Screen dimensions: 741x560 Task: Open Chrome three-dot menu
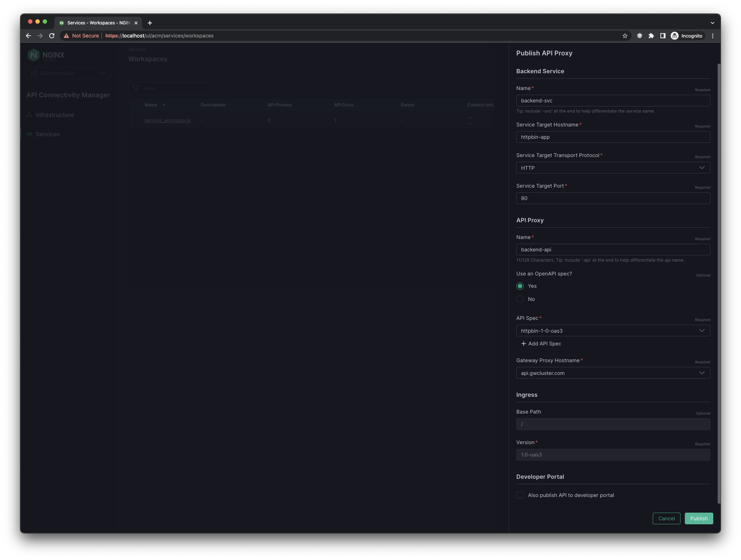click(713, 36)
